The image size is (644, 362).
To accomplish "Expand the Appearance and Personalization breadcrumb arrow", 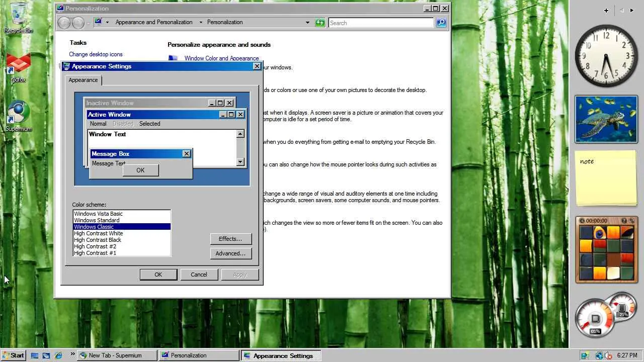I will pyautogui.click(x=201, y=22).
